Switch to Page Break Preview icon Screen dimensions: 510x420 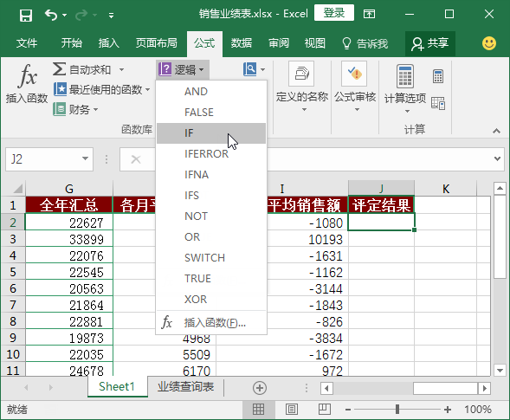click(325, 410)
